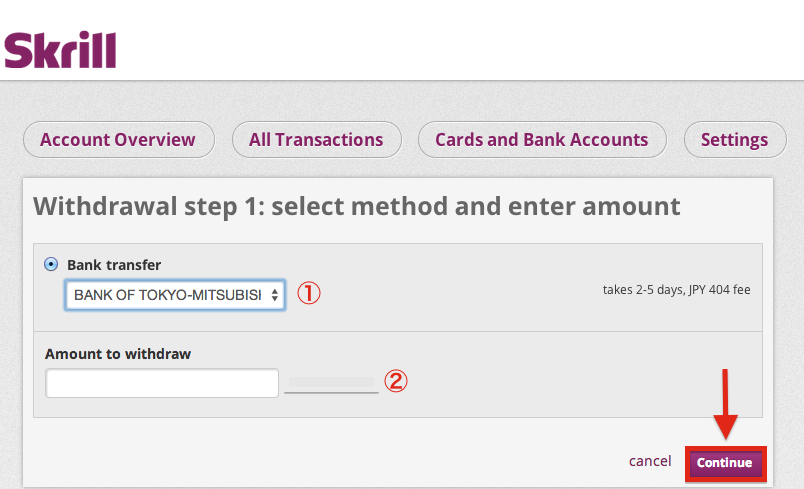Screen dimensions: 804x489
Task: Click the Skrill logo
Action: [x=60, y=49]
